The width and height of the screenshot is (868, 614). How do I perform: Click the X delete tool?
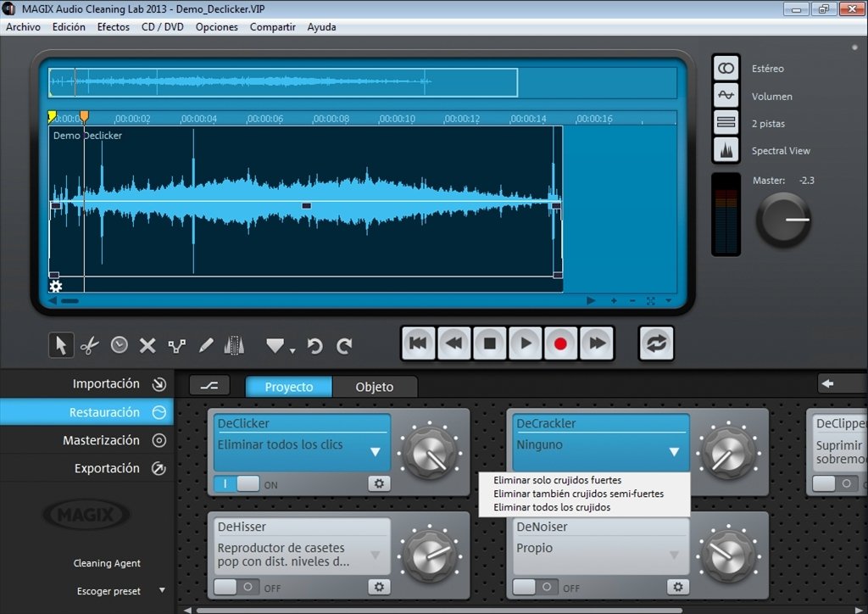click(147, 346)
